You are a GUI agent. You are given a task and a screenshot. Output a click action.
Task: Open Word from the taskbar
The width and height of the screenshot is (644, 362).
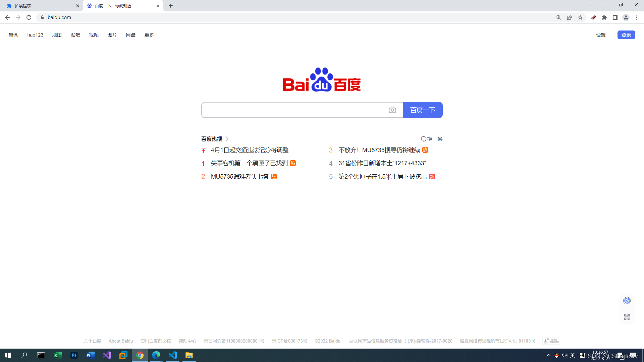[91, 355]
